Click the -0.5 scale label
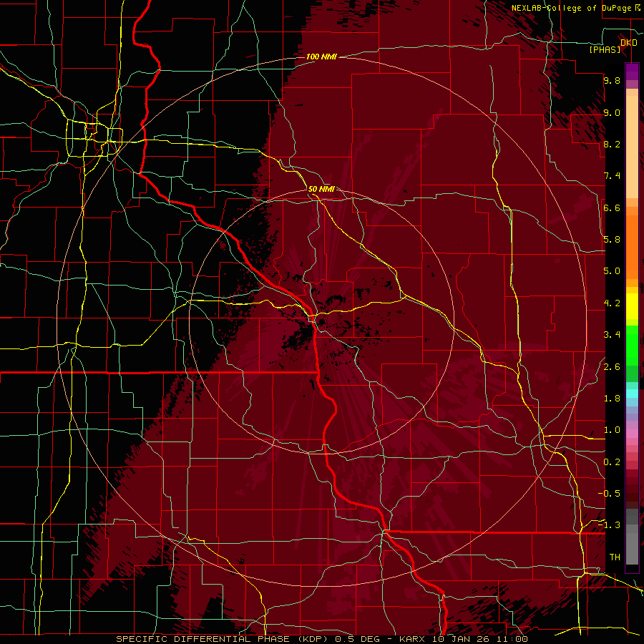This screenshot has width=644, height=644. pyautogui.click(x=609, y=494)
